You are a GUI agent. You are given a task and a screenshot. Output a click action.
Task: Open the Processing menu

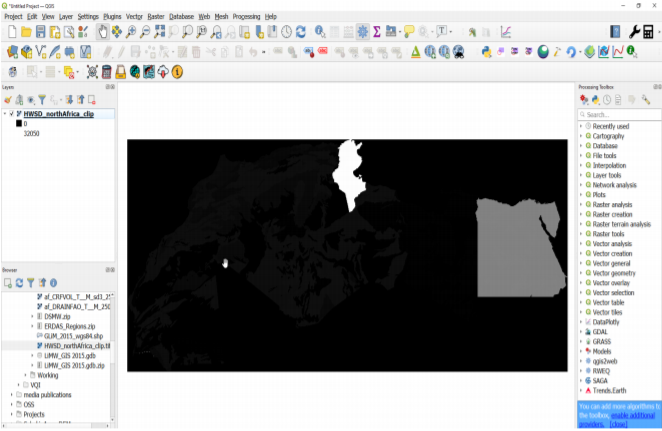click(247, 16)
